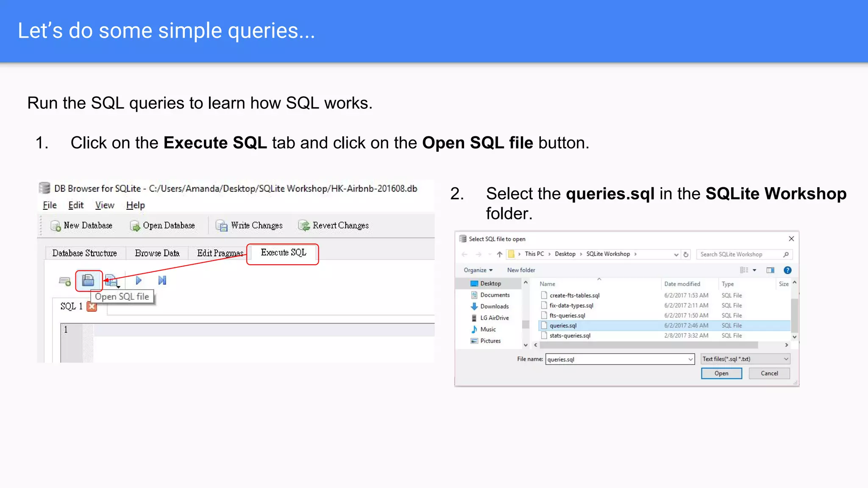Screen dimensions: 868x488
Task: Click the Execute SQL play icon
Action: pyautogui.click(x=138, y=280)
